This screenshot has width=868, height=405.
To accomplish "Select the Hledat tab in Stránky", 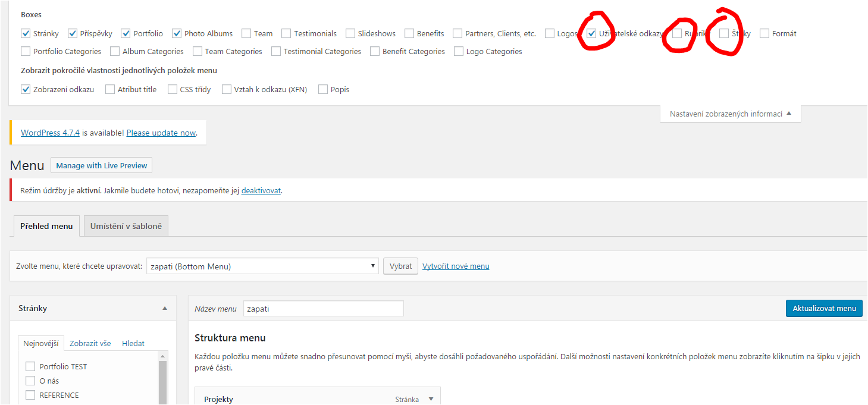I will [133, 344].
